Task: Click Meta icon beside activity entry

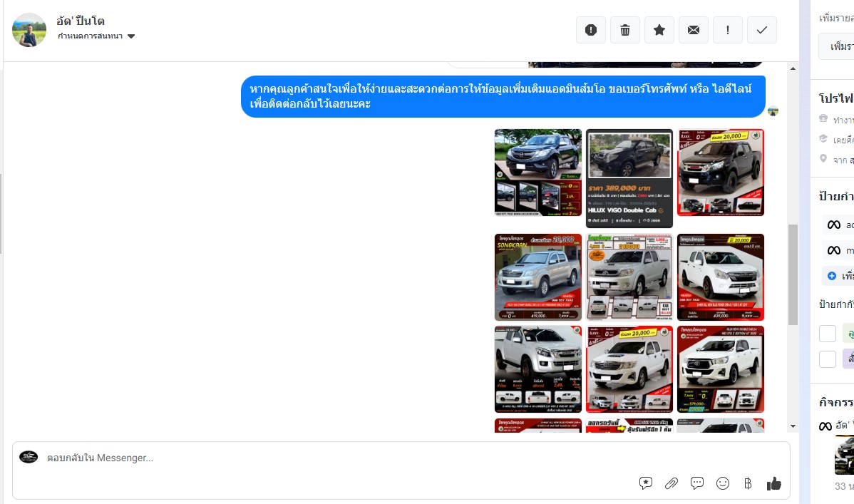Action: pyautogui.click(x=825, y=426)
